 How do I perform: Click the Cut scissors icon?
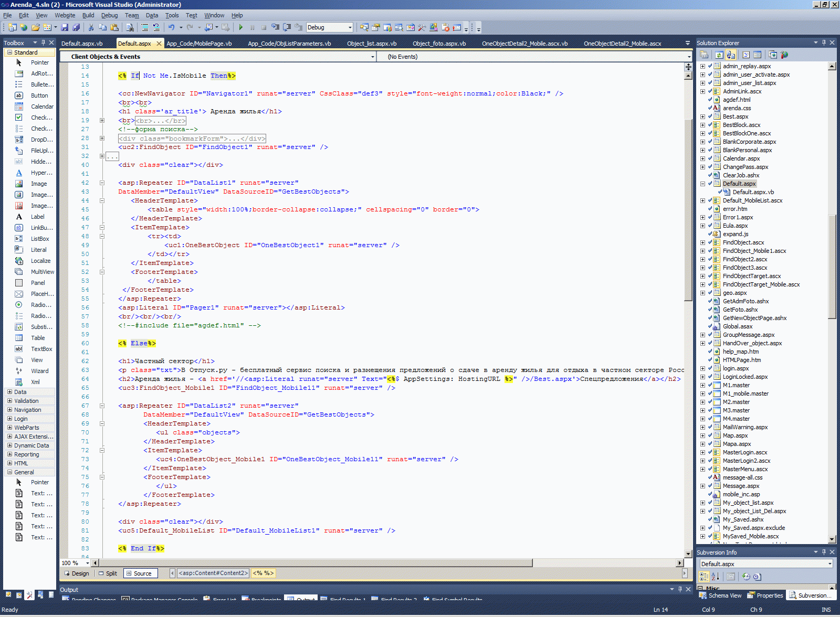click(91, 27)
